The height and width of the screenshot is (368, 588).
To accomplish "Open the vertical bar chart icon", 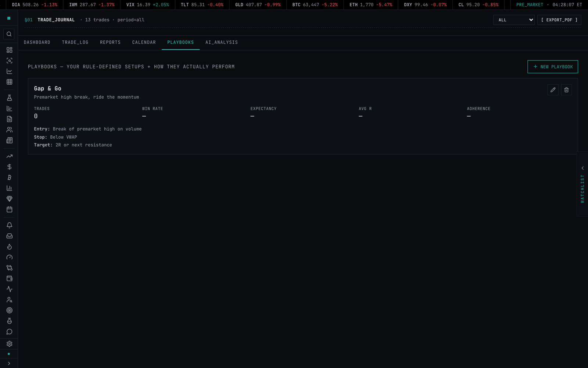I will coord(9,188).
